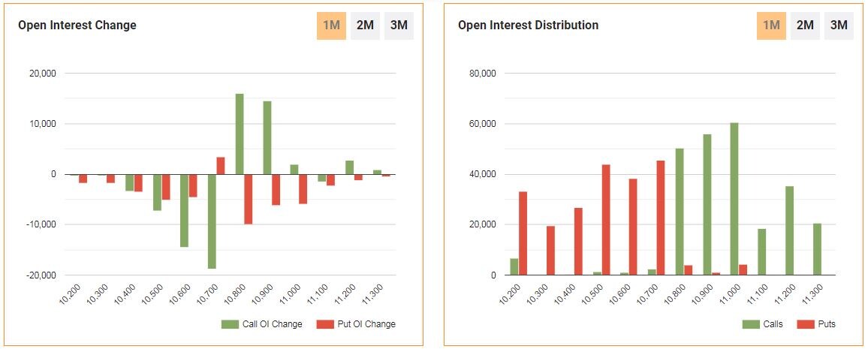Screen dimensions: 868x349
Task: Toggle Calls series in distribution legend
Action: click(771, 324)
